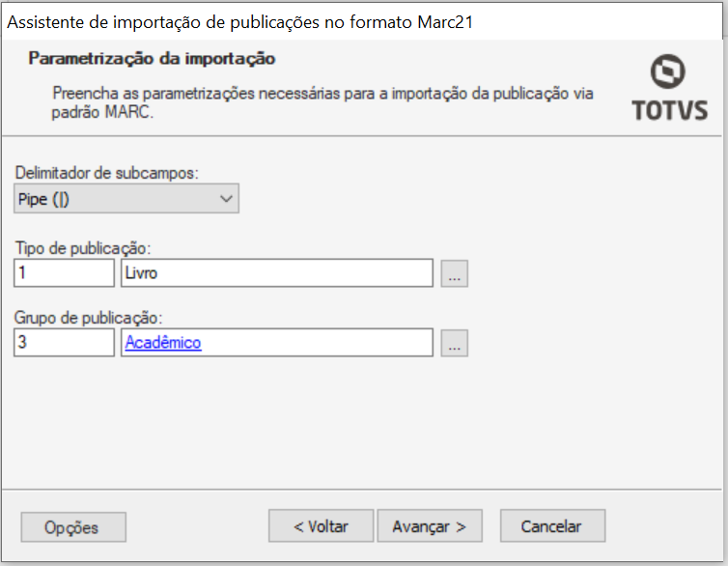This screenshot has height=566, width=728.
Task: Click the Grupo de publicação label
Action: [88, 318]
